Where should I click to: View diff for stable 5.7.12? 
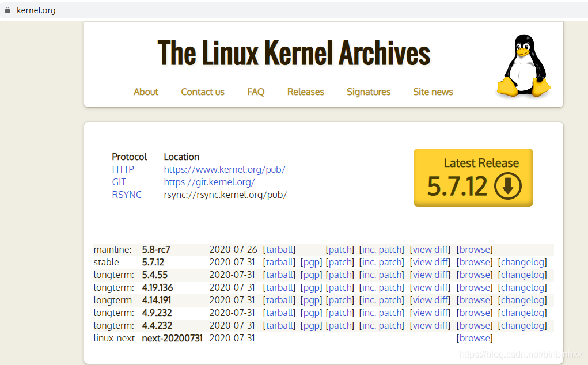[430, 263]
